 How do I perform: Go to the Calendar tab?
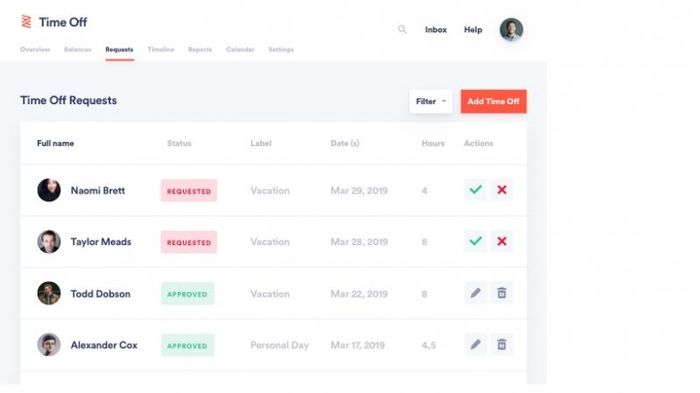click(240, 50)
